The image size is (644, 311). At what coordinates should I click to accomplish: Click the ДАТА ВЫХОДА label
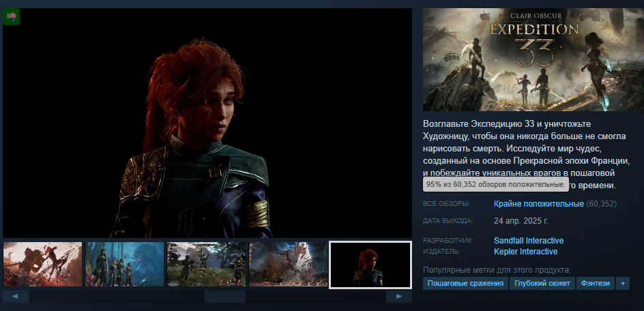click(448, 221)
